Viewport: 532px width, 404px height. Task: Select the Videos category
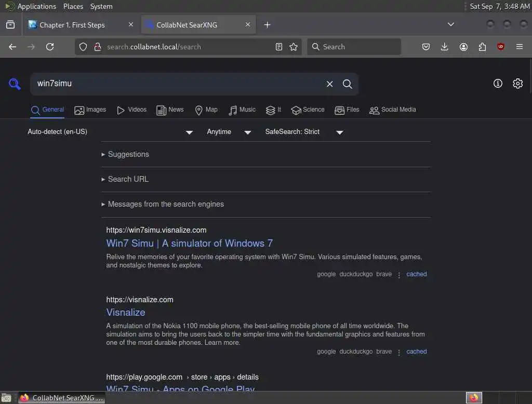tap(131, 110)
